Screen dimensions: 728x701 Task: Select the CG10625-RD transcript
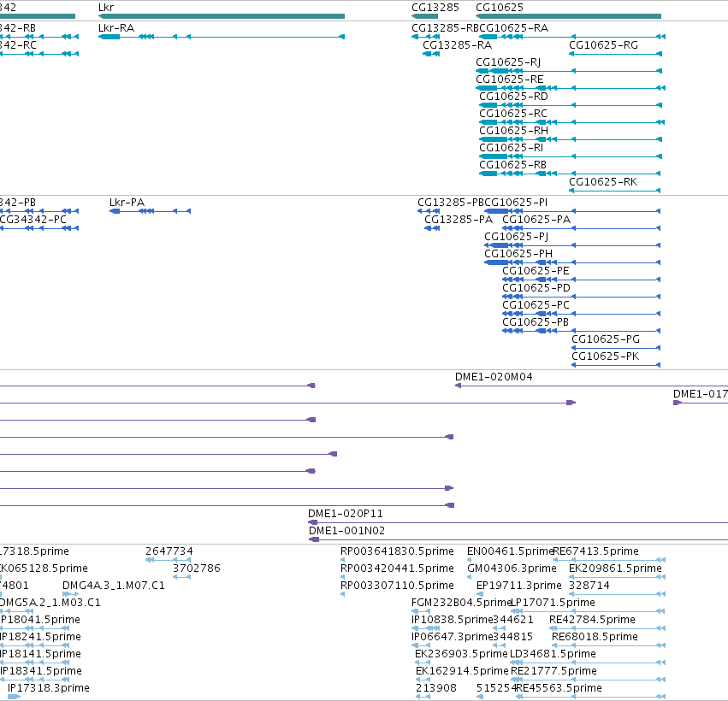pyautogui.click(x=571, y=105)
